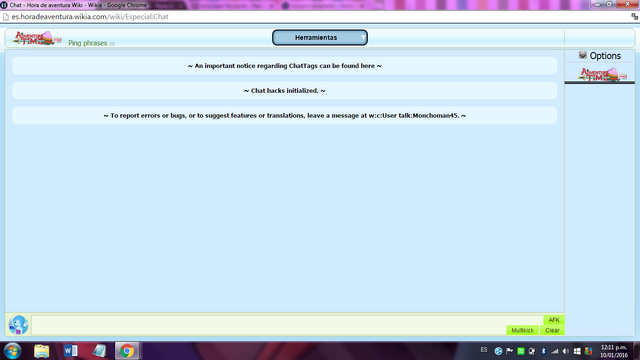Click the device/safely remove tray icon
640x360 pixels.
click(532, 351)
